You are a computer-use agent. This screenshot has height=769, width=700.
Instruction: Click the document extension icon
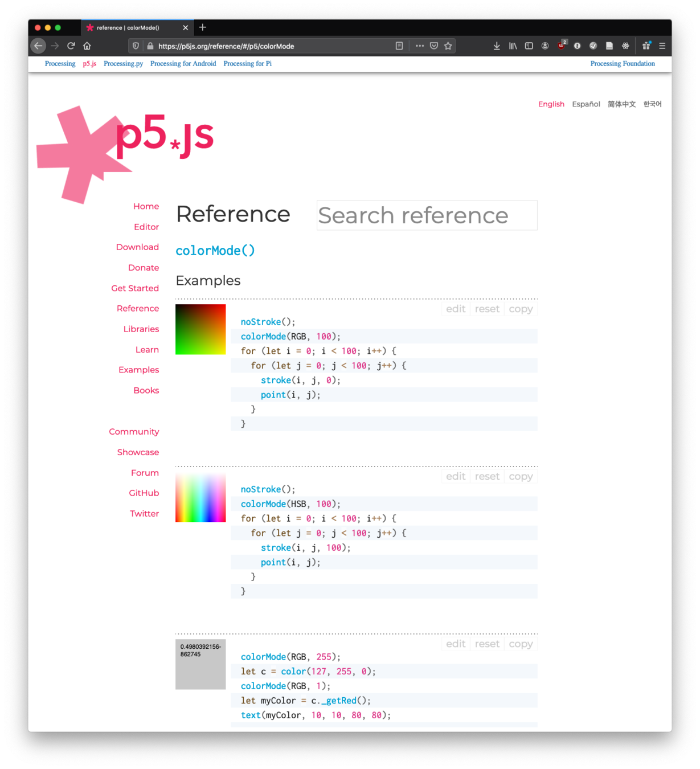(609, 46)
